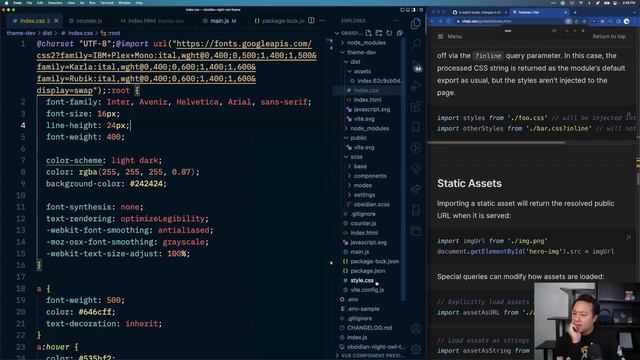
Task: Switch to counter.js editor tab
Action: pos(85,21)
